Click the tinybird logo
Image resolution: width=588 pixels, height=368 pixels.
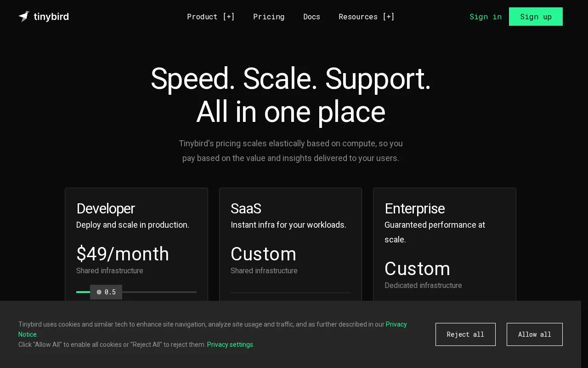[44, 17]
